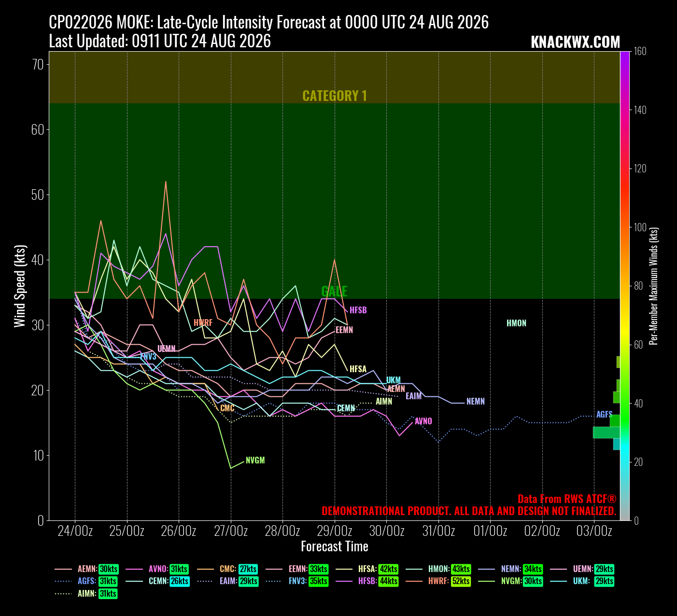Click the red DEMONSTRATIONAL PRODUCT disclaimer
This screenshot has height=616, width=677.
tap(469, 511)
